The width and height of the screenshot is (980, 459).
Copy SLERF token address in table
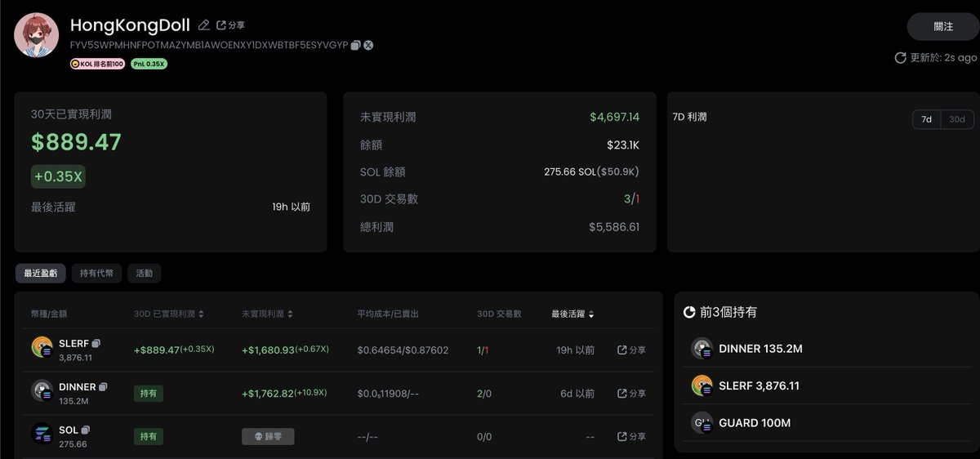pyautogui.click(x=96, y=344)
